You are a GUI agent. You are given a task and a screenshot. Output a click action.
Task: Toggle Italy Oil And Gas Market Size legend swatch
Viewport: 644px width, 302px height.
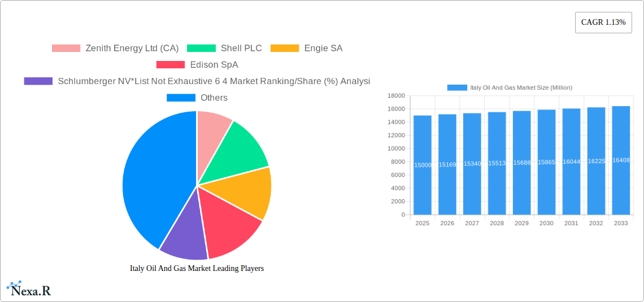point(457,87)
